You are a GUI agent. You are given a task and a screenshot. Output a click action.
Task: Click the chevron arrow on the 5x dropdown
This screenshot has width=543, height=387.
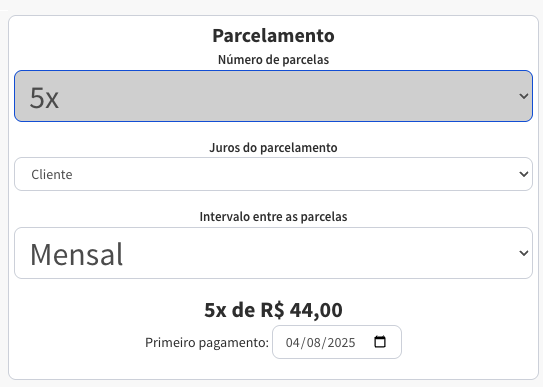click(524, 96)
